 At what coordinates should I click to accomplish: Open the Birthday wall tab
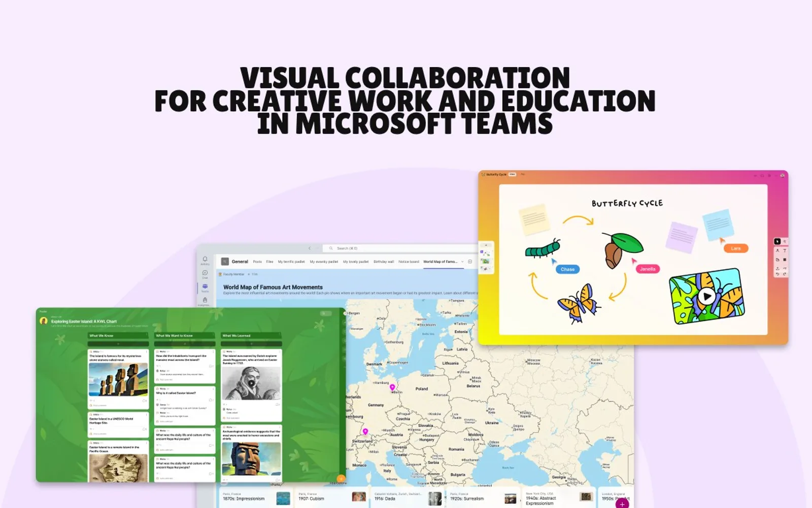(384, 262)
